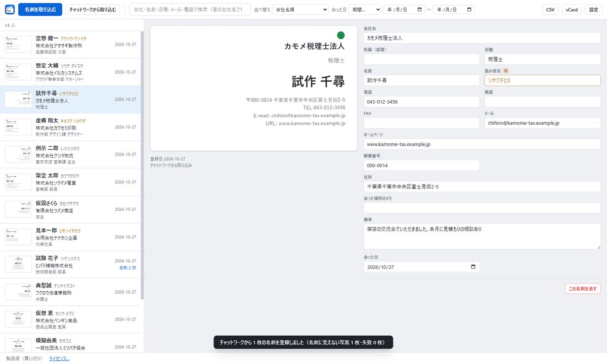Click the 仮 badge next to 読み仮名
This screenshot has height=364, width=607.
(505, 71)
